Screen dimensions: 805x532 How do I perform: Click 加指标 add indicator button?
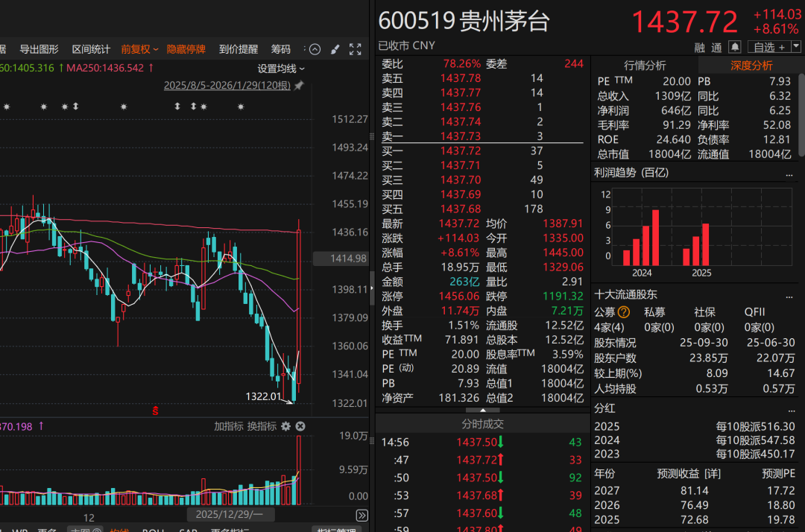229,426
